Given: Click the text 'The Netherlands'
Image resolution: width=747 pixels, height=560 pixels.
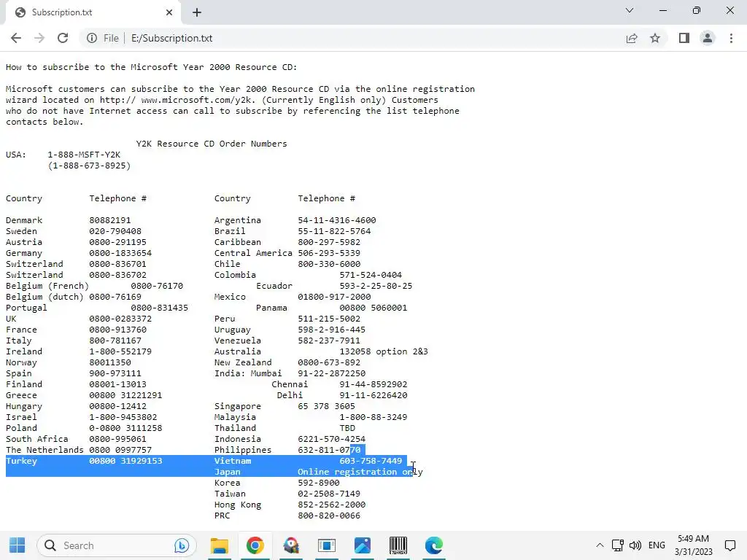Looking at the screenshot, I should [44, 450].
